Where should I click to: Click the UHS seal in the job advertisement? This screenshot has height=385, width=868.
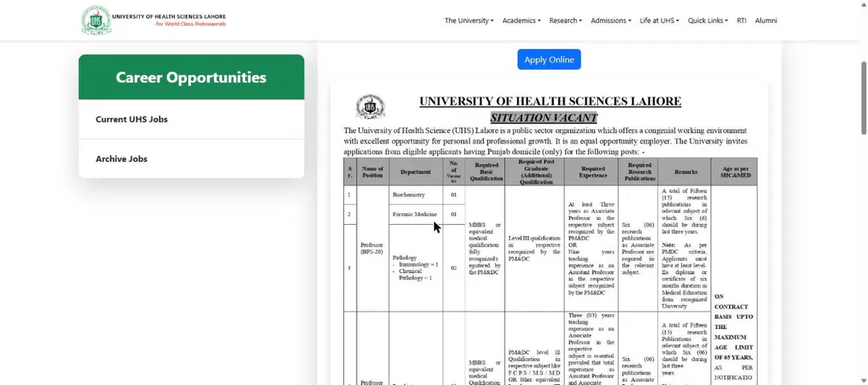pos(370,107)
